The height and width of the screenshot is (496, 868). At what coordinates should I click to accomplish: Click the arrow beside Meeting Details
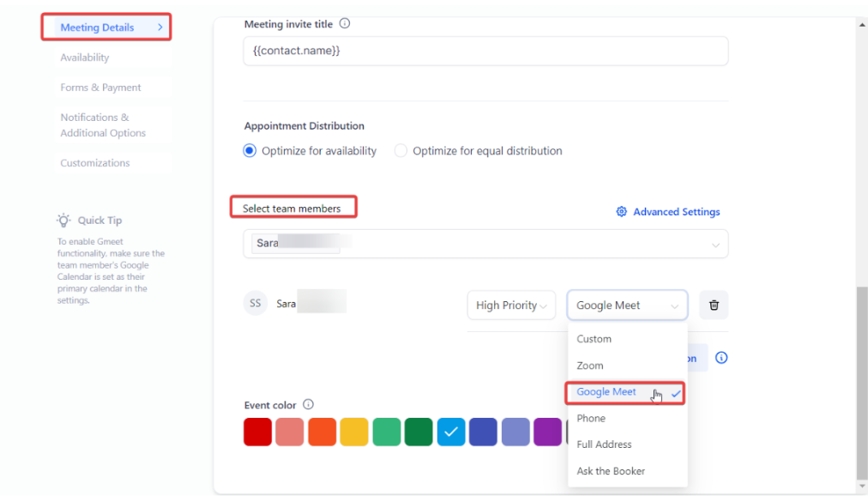tap(160, 27)
